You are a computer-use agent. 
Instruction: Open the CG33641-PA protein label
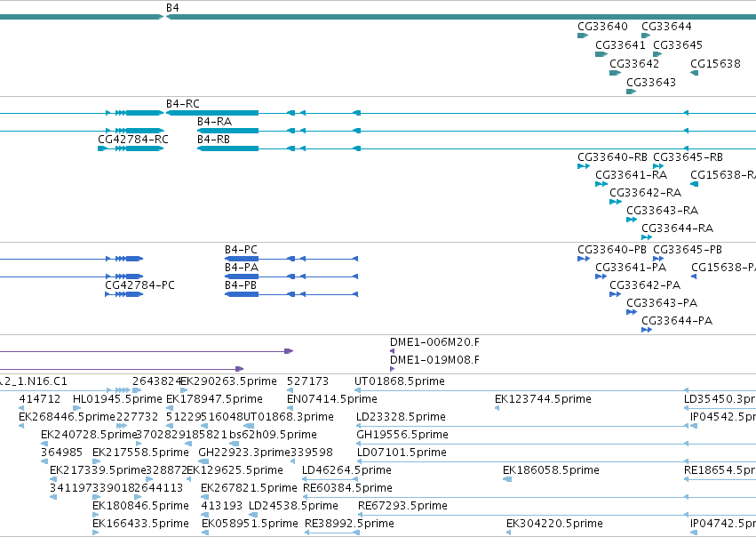pos(631,268)
